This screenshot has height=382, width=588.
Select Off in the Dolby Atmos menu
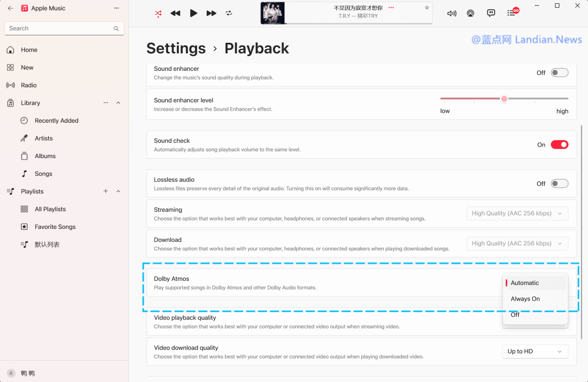coord(535,315)
